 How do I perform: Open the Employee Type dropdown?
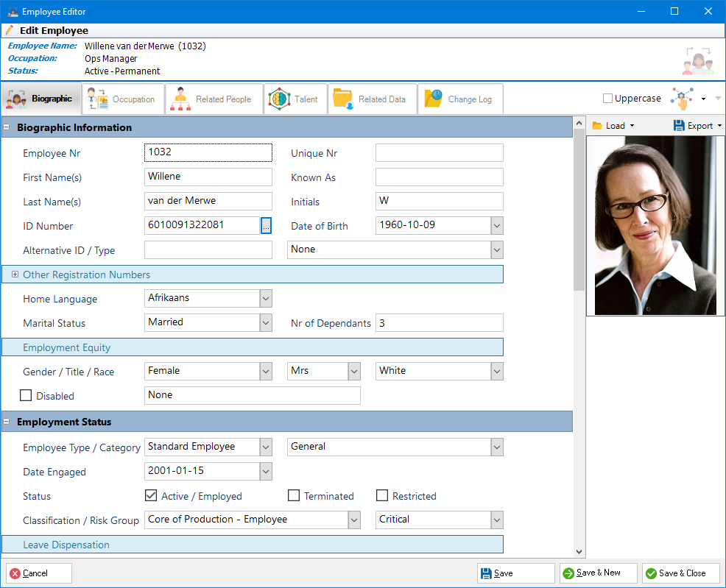(x=266, y=447)
